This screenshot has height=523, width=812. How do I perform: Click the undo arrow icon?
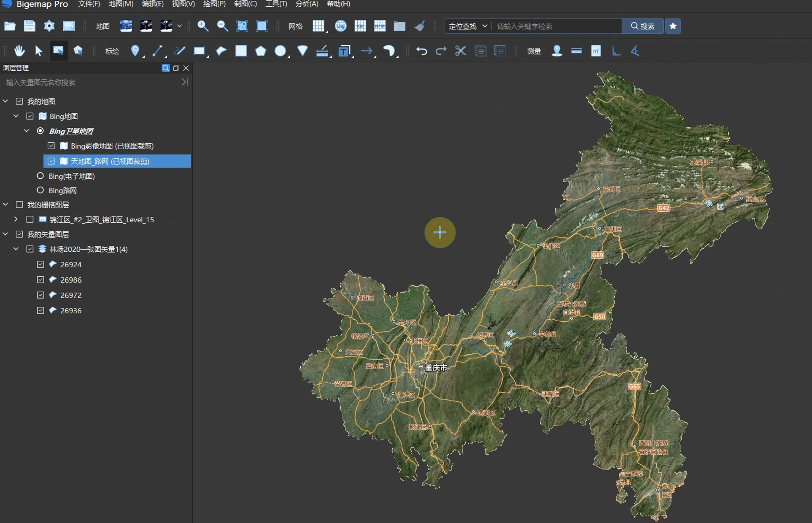tap(422, 51)
